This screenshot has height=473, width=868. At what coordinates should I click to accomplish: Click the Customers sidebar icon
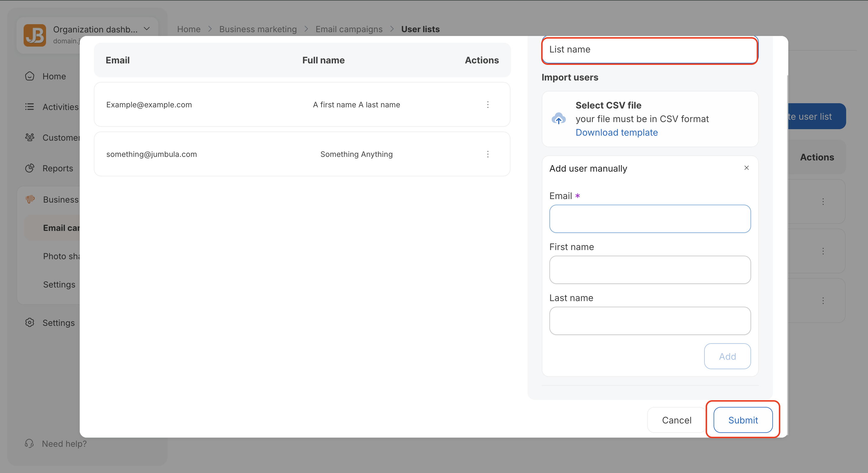[x=30, y=137]
